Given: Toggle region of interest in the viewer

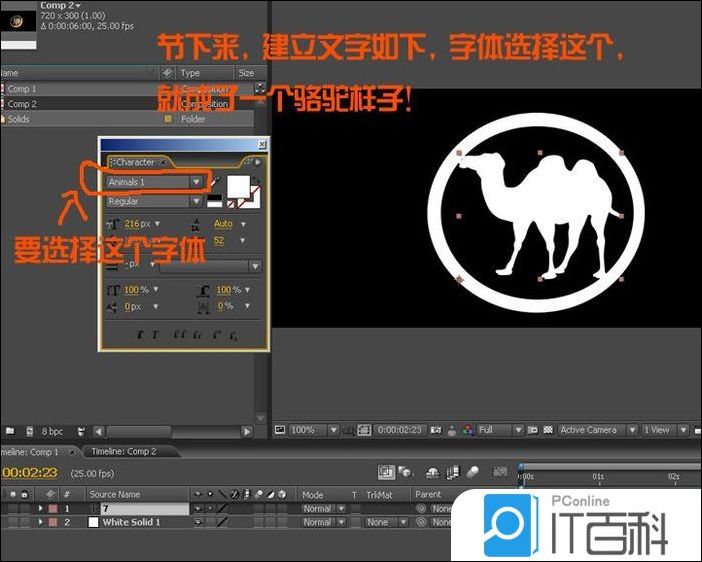Looking at the screenshot, I should point(532,430).
